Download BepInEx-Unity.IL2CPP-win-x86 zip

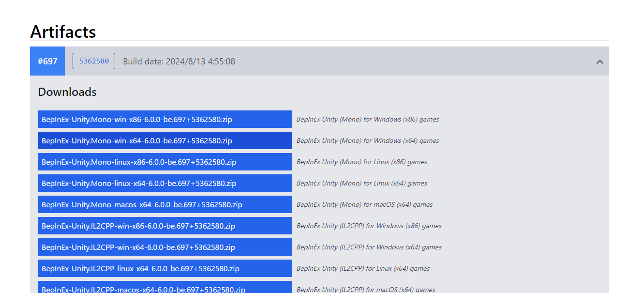[x=165, y=226]
